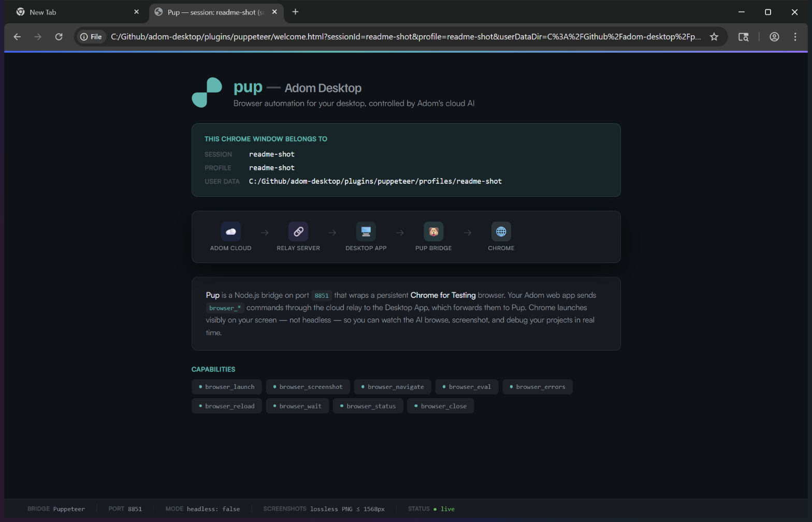Click the ADOM CLOUD label

pyautogui.click(x=231, y=248)
